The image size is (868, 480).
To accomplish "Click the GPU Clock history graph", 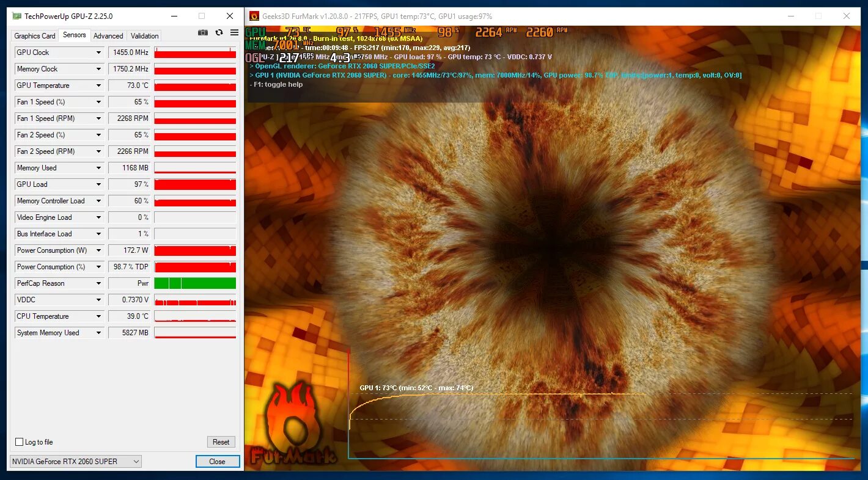I will pos(195,53).
